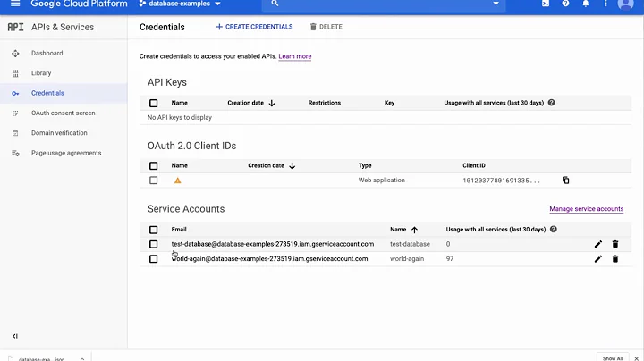644x361 pixels.
Task: Click the OAuth consent screen icon
Action: tap(15, 113)
